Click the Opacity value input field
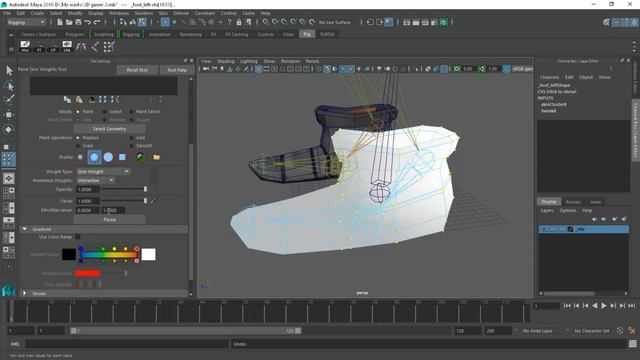 pos(88,189)
